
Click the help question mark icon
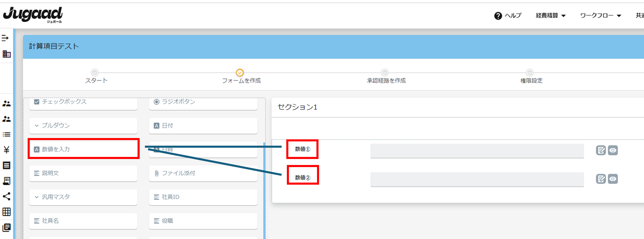pos(498,16)
